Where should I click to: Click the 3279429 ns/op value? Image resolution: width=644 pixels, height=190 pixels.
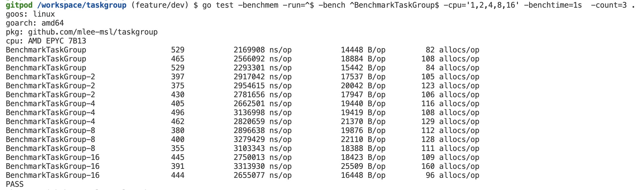[263, 139]
